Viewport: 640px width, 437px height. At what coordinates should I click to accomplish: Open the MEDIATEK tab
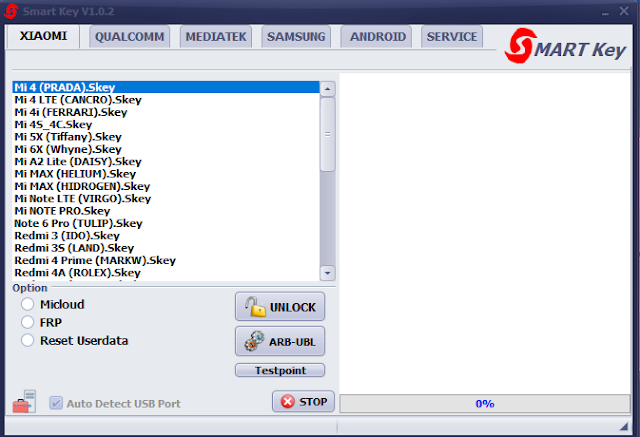216,37
